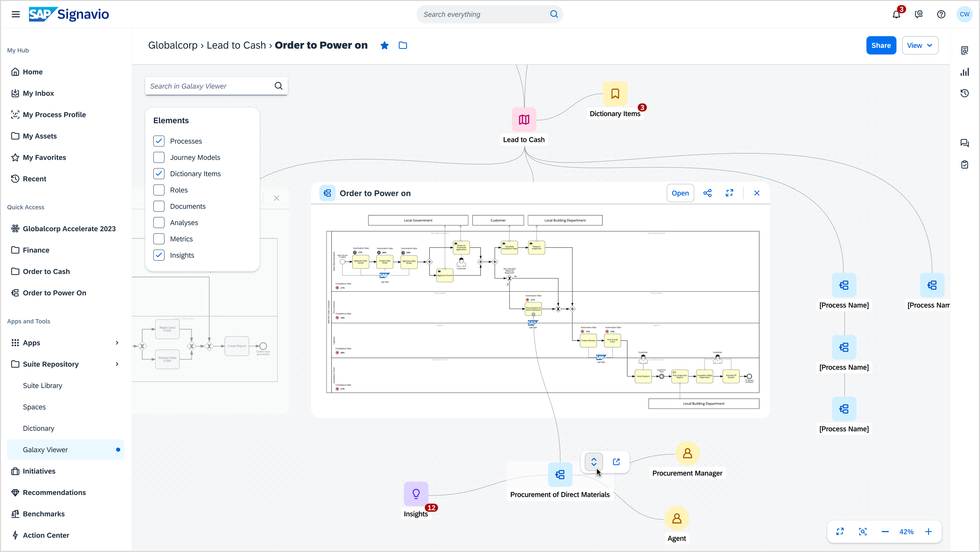Image resolution: width=980 pixels, height=552 pixels.
Task: Zoom out with the minus button
Action: click(885, 532)
